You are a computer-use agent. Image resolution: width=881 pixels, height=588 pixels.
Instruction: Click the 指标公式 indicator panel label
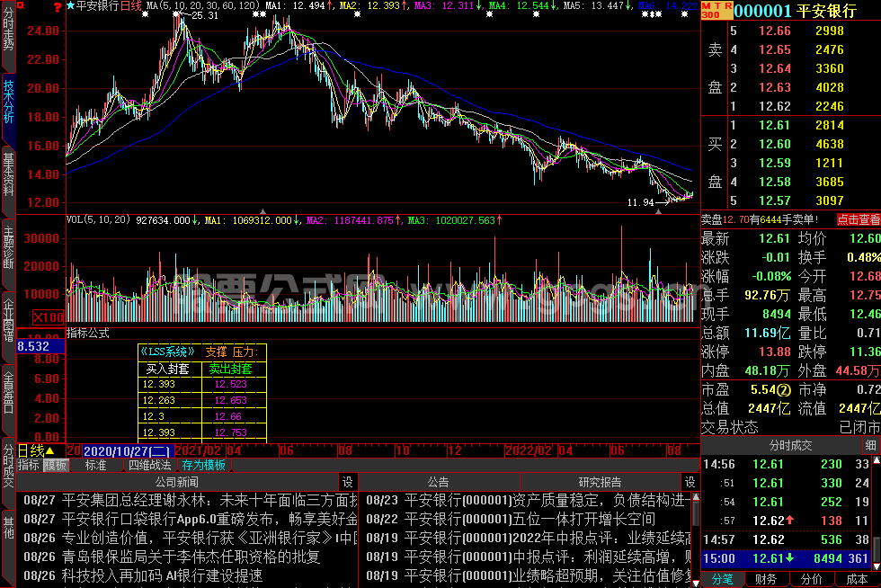pyautogui.click(x=88, y=334)
